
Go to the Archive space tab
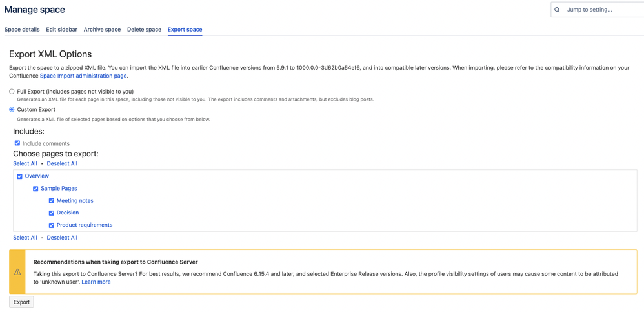[x=102, y=30]
